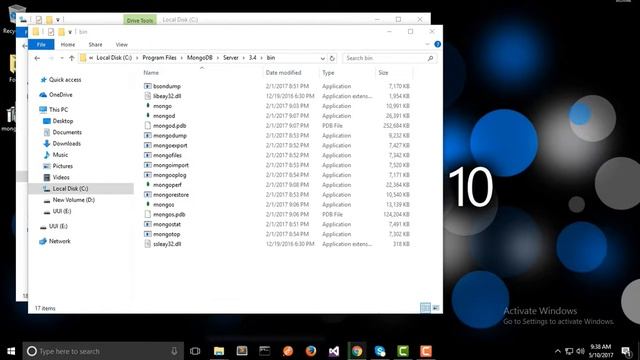Image resolution: width=640 pixels, height=360 pixels.
Task: Switch to Details view layout button
Action: coord(425,308)
